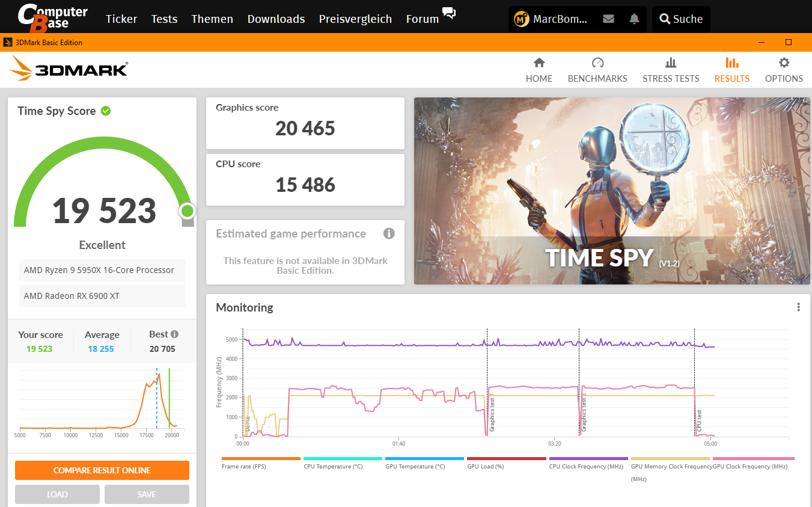Click CPU score value 15 486
This screenshot has width=812, height=507.
pos(305,185)
